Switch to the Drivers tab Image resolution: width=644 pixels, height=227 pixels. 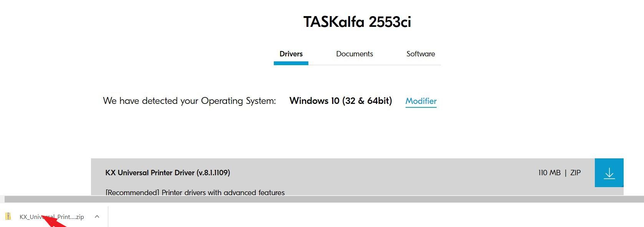(291, 54)
